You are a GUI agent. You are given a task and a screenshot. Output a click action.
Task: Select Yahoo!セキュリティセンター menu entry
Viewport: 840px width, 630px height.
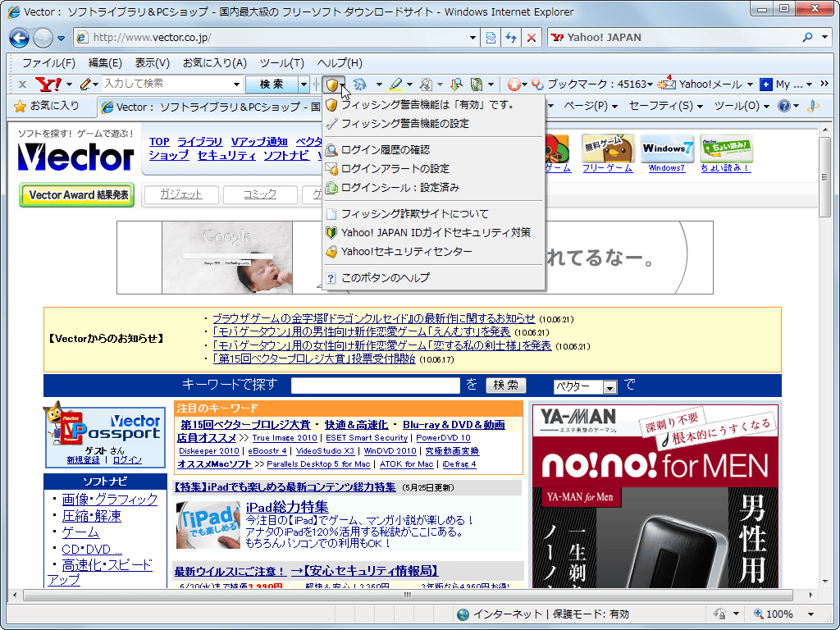[433, 251]
